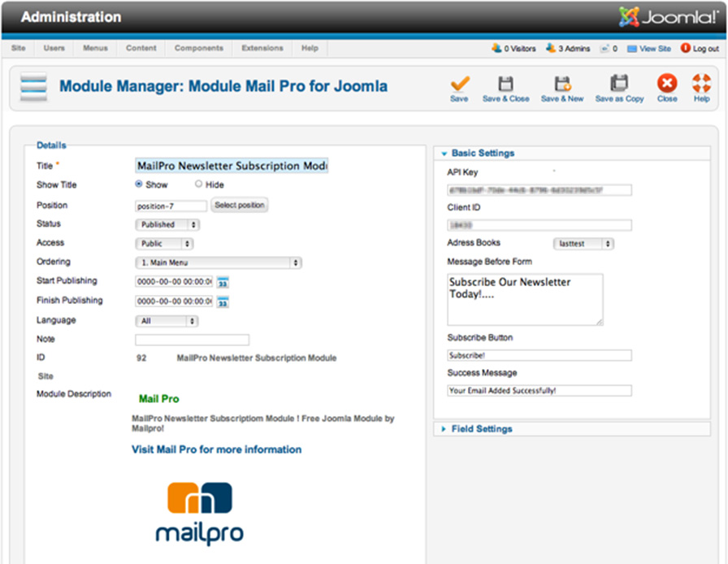Click the red Close icon
The image size is (728, 564).
point(667,84)
